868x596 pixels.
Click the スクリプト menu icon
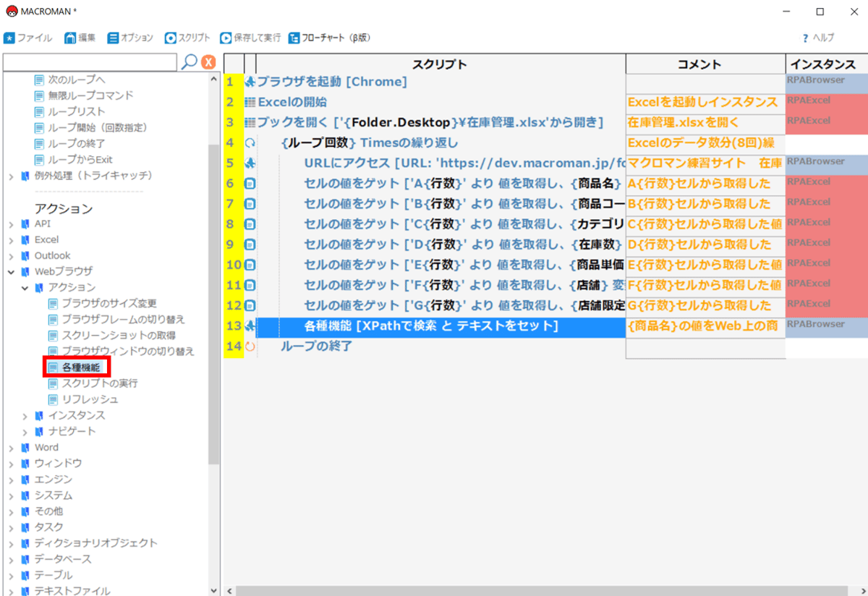coord(171,38)
